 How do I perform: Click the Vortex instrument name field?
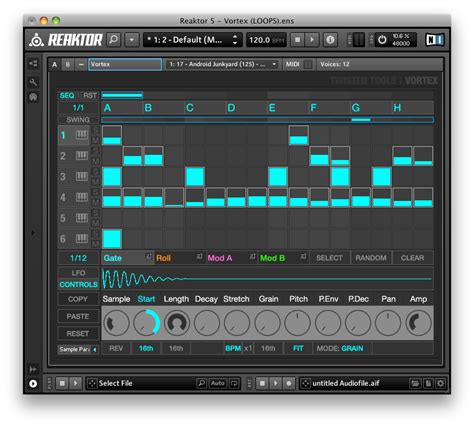(x=125, y=64)
